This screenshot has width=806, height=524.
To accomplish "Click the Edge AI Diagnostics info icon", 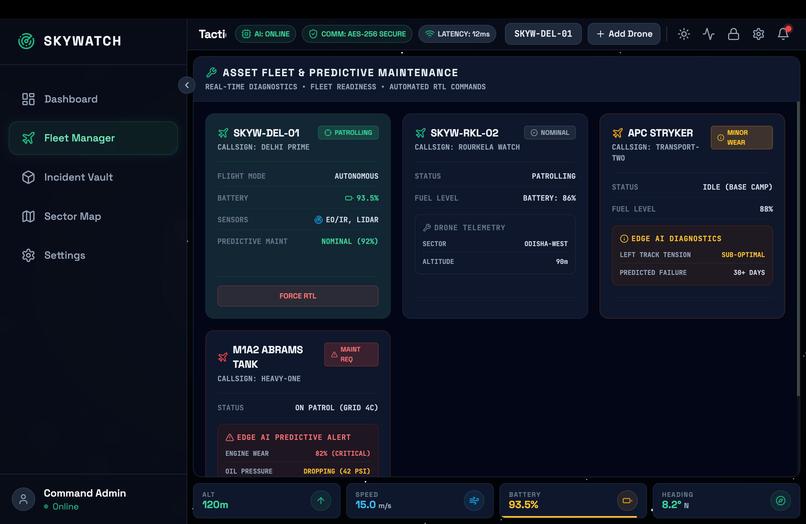I will [x=624, y=239].
